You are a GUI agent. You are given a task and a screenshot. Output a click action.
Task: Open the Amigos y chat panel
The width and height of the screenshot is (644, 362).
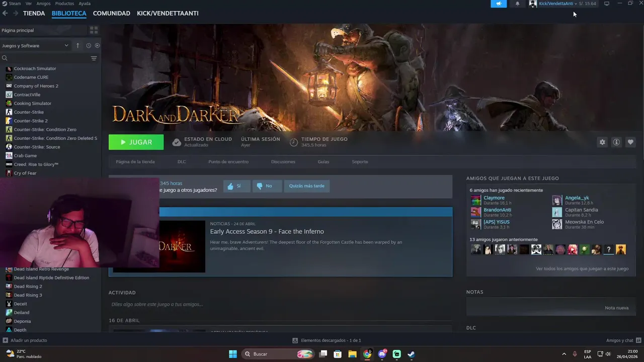pos(623,340)
